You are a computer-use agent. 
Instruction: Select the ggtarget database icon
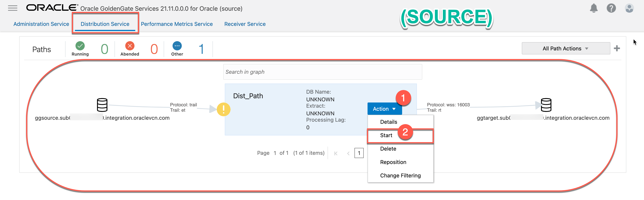[546, 105]
